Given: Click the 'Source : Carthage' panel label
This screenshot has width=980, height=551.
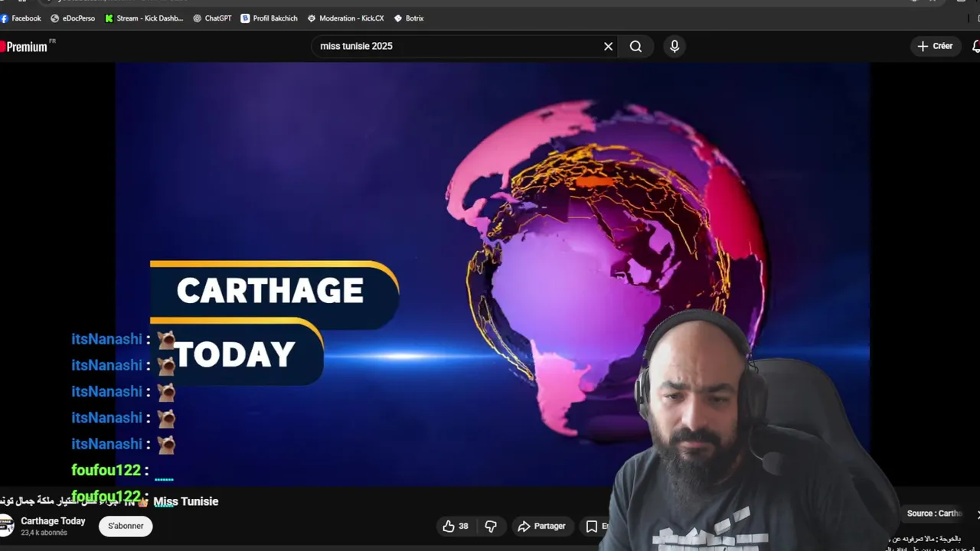Looking at the screenshot, I should [x=934, y=514].
